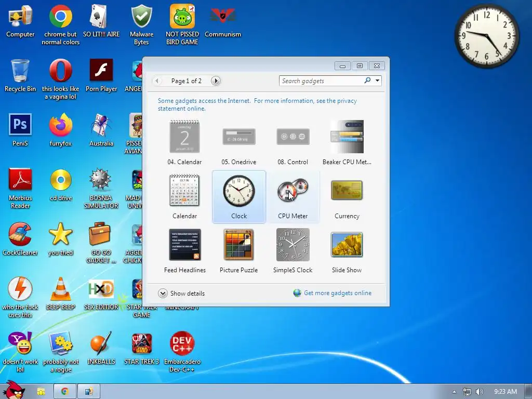This screenshot has width=532, height=399.
Task: Select the Currency gadget
Action: click(347, 196)
